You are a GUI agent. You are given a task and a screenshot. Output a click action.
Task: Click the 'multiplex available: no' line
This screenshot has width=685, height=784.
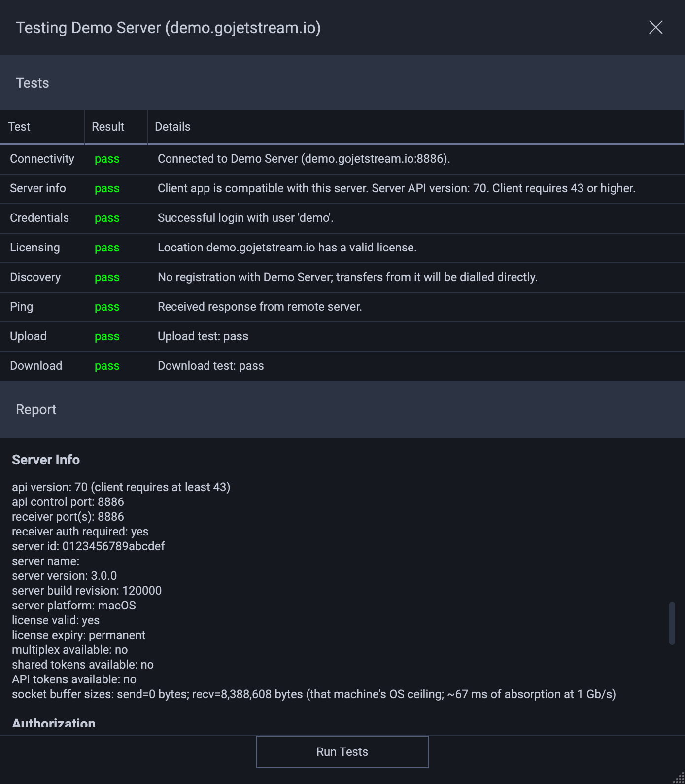pos(70,650)
